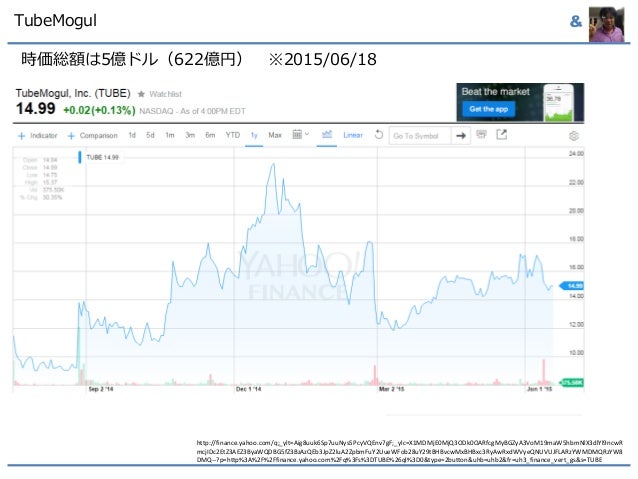638x479 pixels.
Task: Select the 1d range tab
Action: (x=132, y=135)
